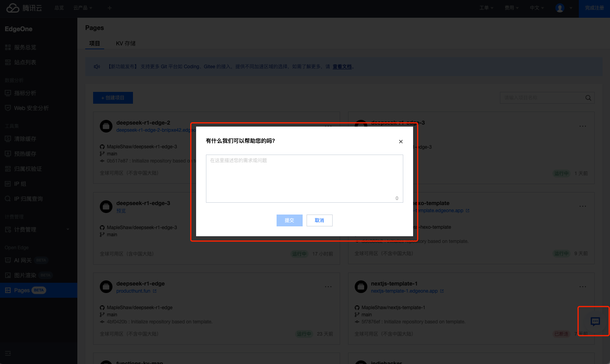Open more options for nextjs-template-1 project
610x364 pixels.
(x=582, y=287)
